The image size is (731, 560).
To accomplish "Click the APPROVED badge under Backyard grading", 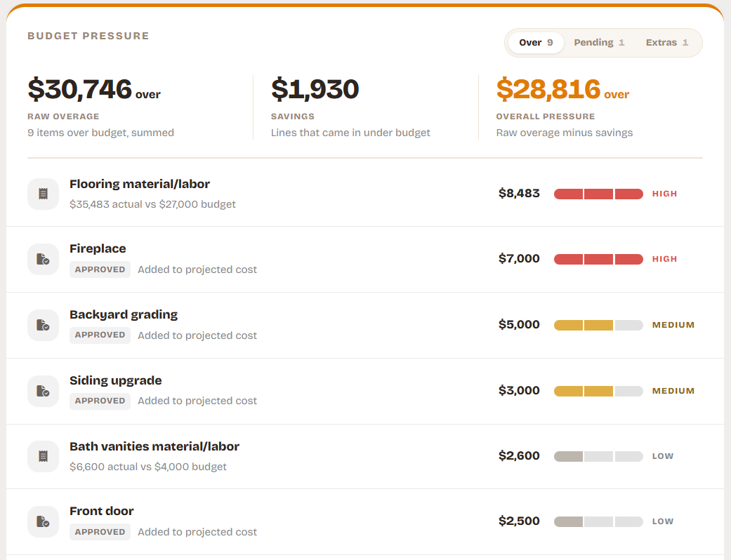I will click(100, 335).
